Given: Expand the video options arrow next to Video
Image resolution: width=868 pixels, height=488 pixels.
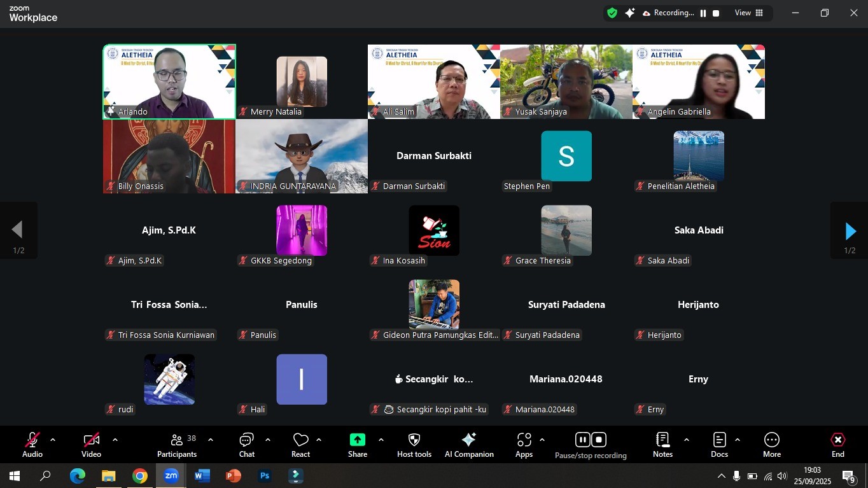Looking at the screenshot, I should point(115,440).
